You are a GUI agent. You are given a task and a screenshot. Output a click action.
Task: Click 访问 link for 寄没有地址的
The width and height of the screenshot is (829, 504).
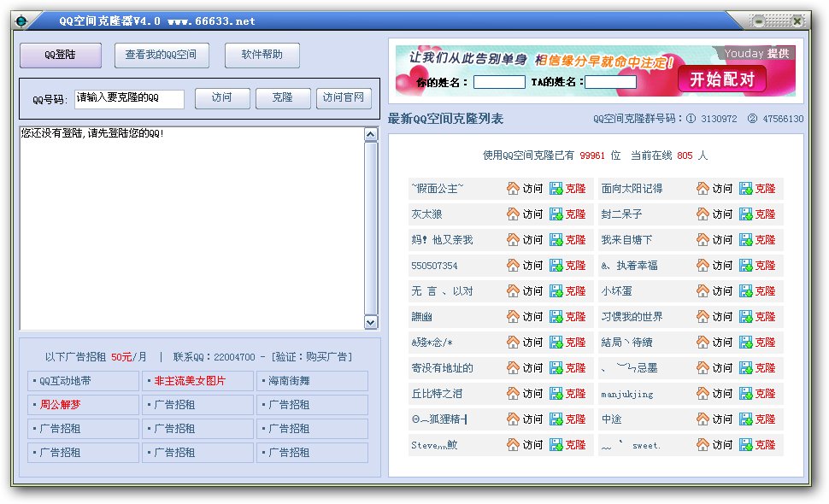click(x=532, y=367)
